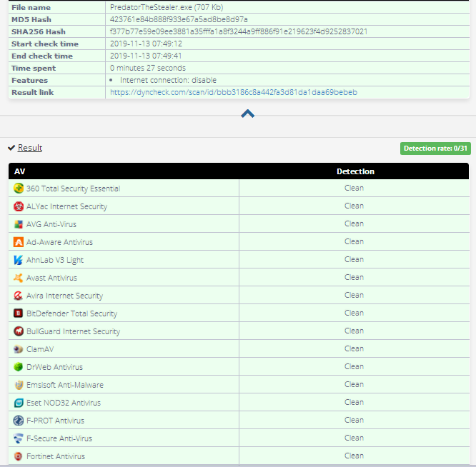Click the AVG Anti-Virus name

click(51, 224)
